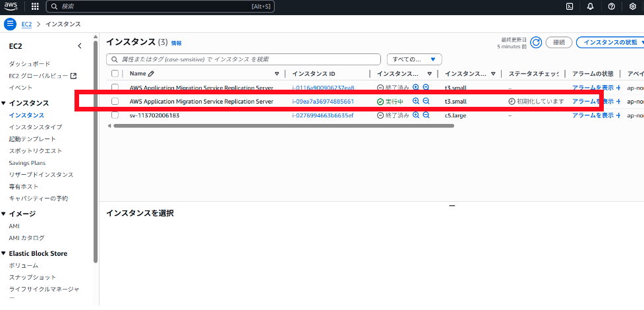The image size is (644, 310).
Task: Open external link icon of EC2 グローバルビュー
Action: (74, 76)
